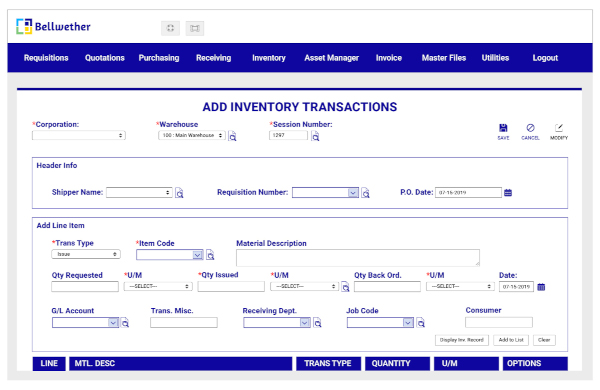
Task: Open the Requisitions menu
Action: click(46, 58)
